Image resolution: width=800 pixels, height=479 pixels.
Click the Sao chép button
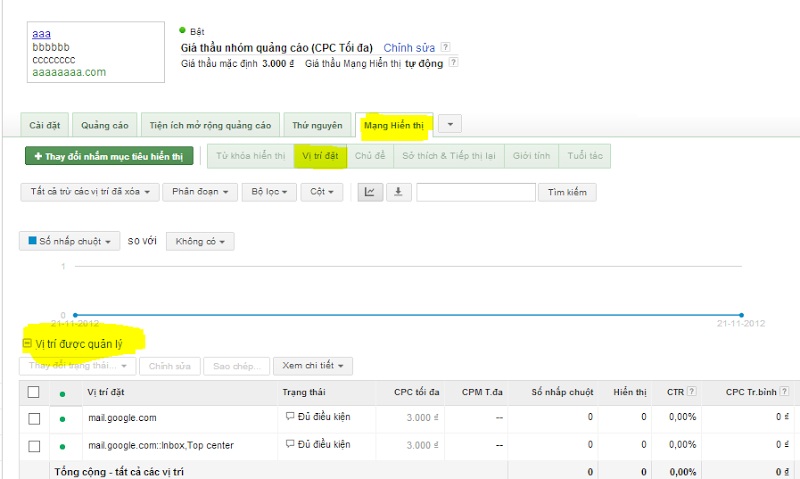(x=237, y=366)
